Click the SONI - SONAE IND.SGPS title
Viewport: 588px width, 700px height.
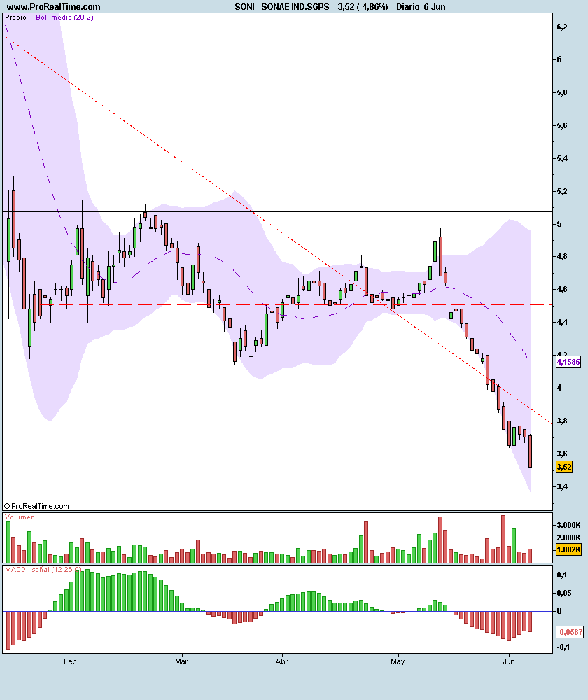pos(281,7)
